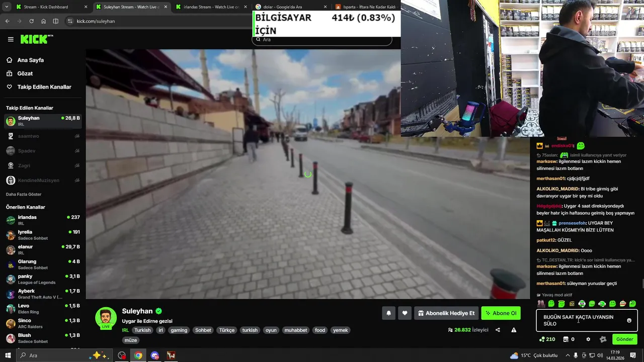Click the Windows taskbar search box
644x362 pixels.
(x=64, y=355)
